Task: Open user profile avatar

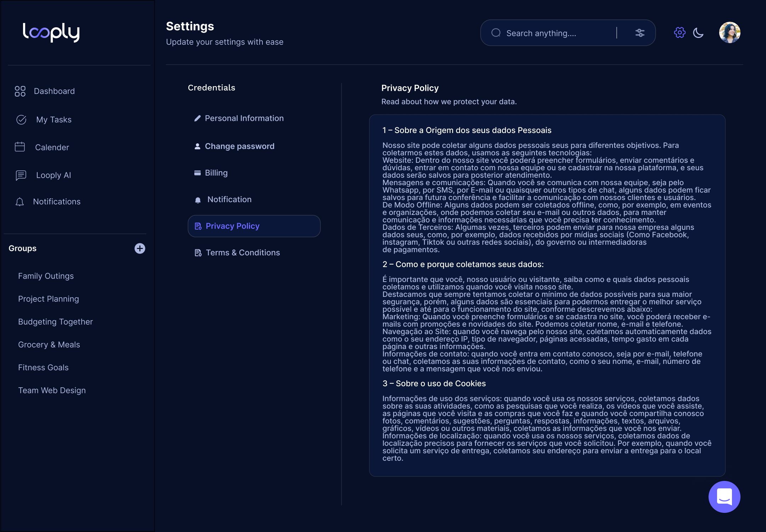Action: [x=729, y=33]
